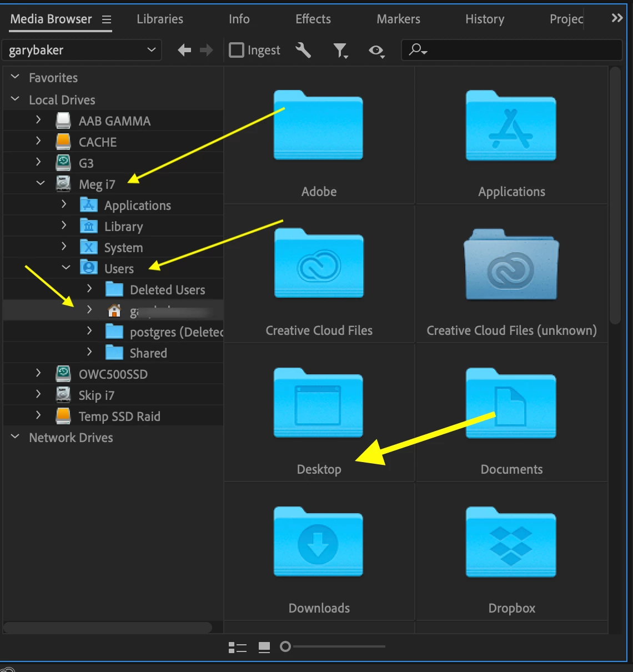The height and width of the screenshot is (672, 633).
Task: Click the search field
Action: tap(511, 50)
